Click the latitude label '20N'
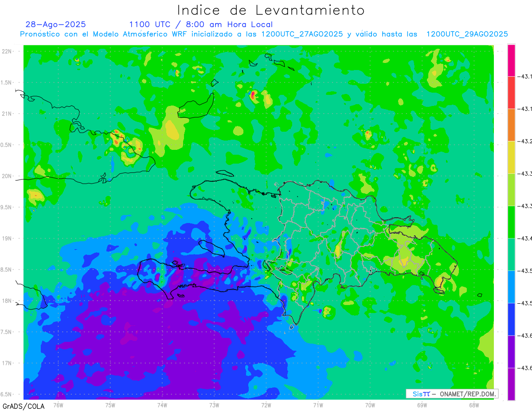Screen dimensions: 532x411 [7, 176]
